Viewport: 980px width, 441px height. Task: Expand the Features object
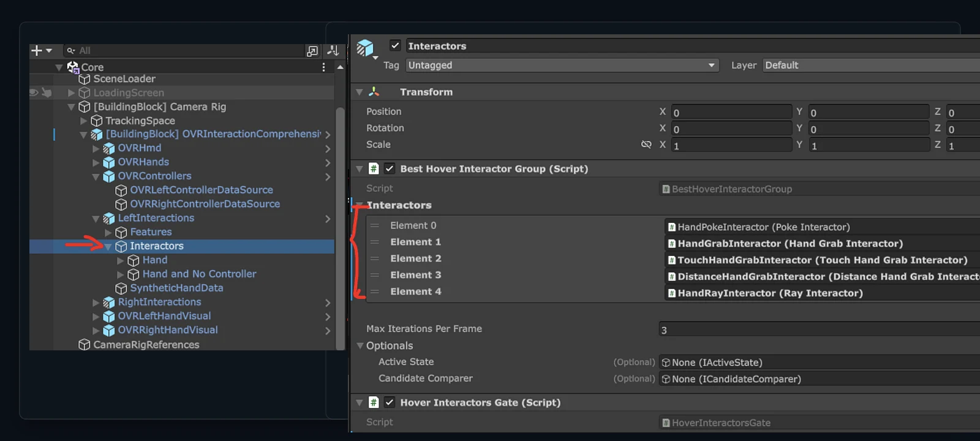click(x=108, y=232)
